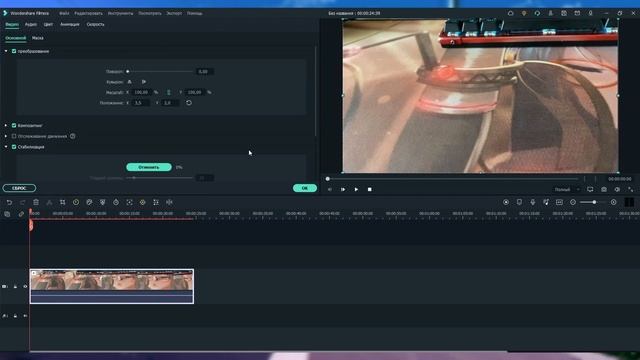The width and height of the screenshot is (640, 360).
Task: Switch to the Аудио tab
Action: coord(31,24)
